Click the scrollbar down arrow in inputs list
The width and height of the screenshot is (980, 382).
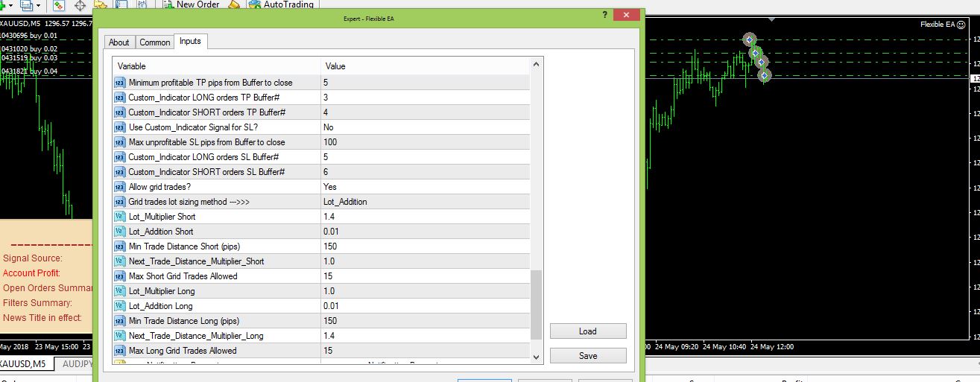[537, 357]
